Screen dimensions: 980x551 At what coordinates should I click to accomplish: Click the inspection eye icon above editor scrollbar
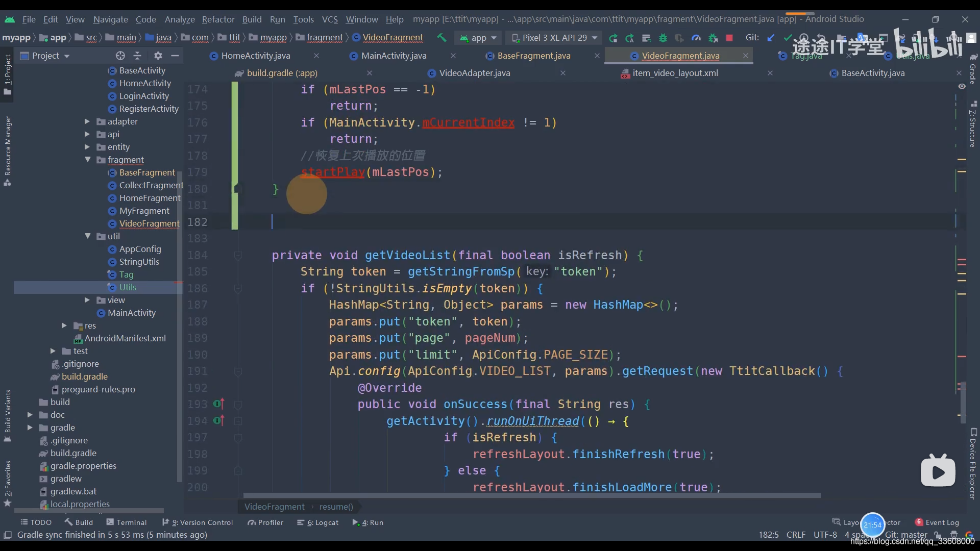click(x=962, y=86)
